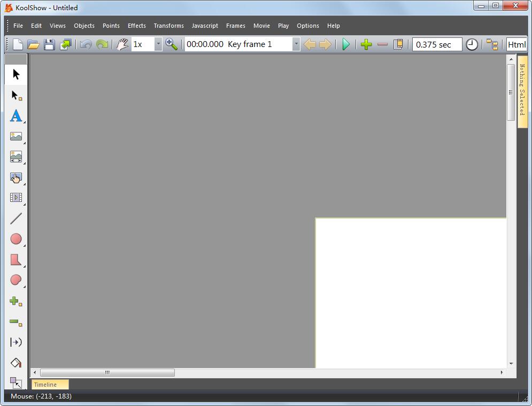Choose the remove point tool
Image resolution: width=532 pixels, height=406 pixels.
16,322
